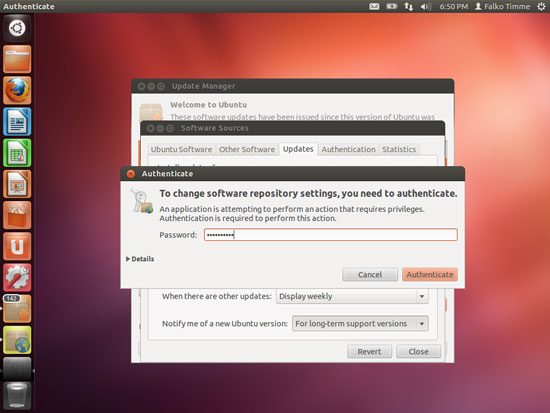Expand the Details disclosure triangle
Viewport: 550px width, 413px height.
coord(128,259)
